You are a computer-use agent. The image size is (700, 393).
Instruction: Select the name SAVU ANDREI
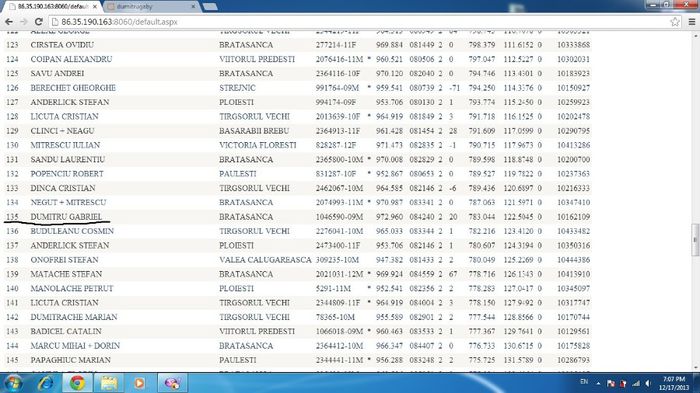click(x=57, y=73)
